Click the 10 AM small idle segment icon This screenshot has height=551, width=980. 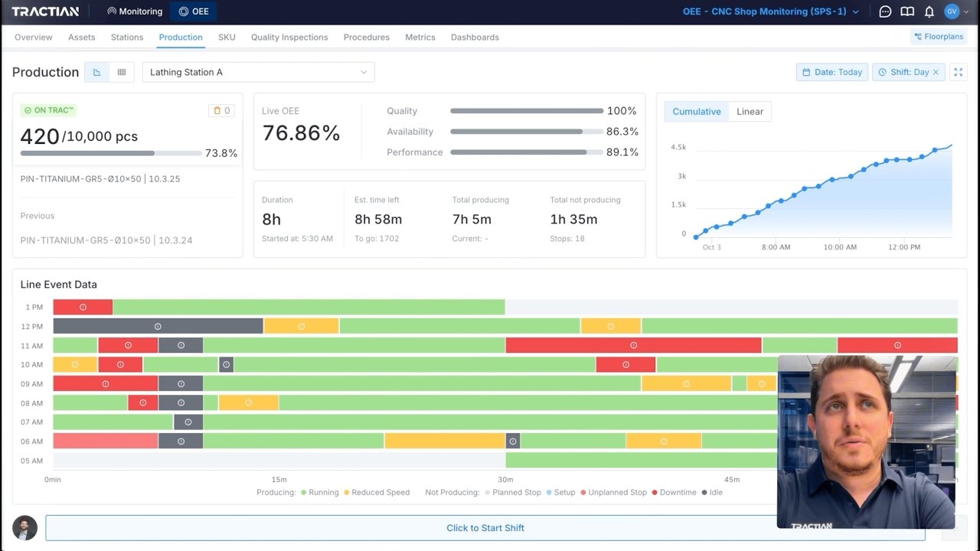click(226, 364)
